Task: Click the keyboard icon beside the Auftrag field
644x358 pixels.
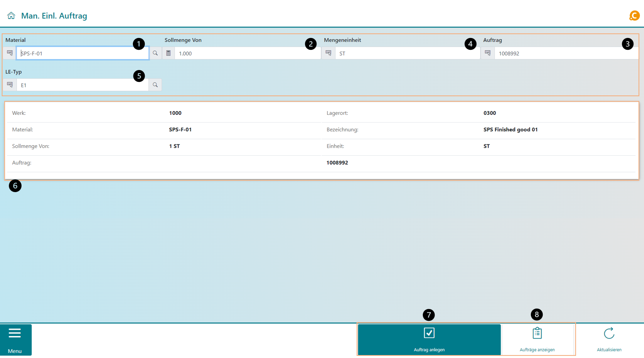Action: pyautogui.click(x=487, y=53)
